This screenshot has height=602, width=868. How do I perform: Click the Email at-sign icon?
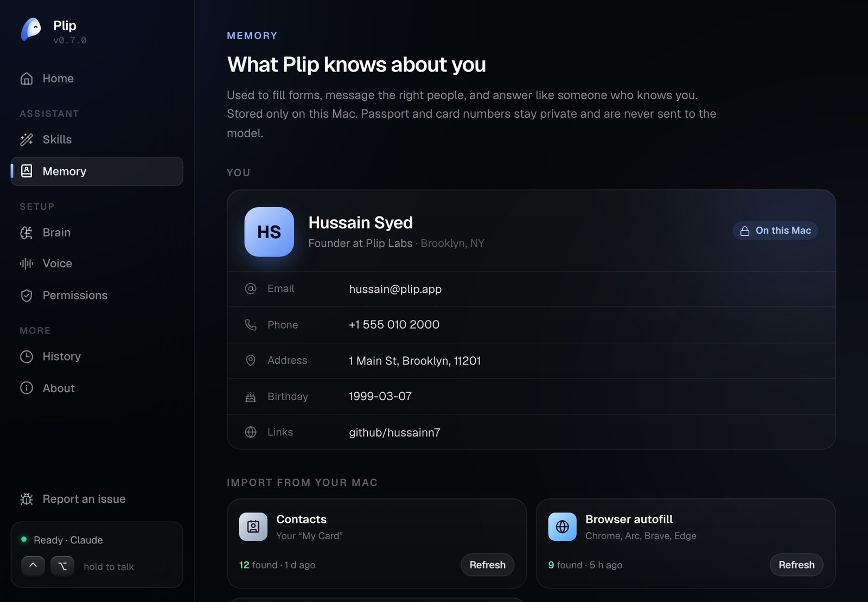(x=251, y=289)
